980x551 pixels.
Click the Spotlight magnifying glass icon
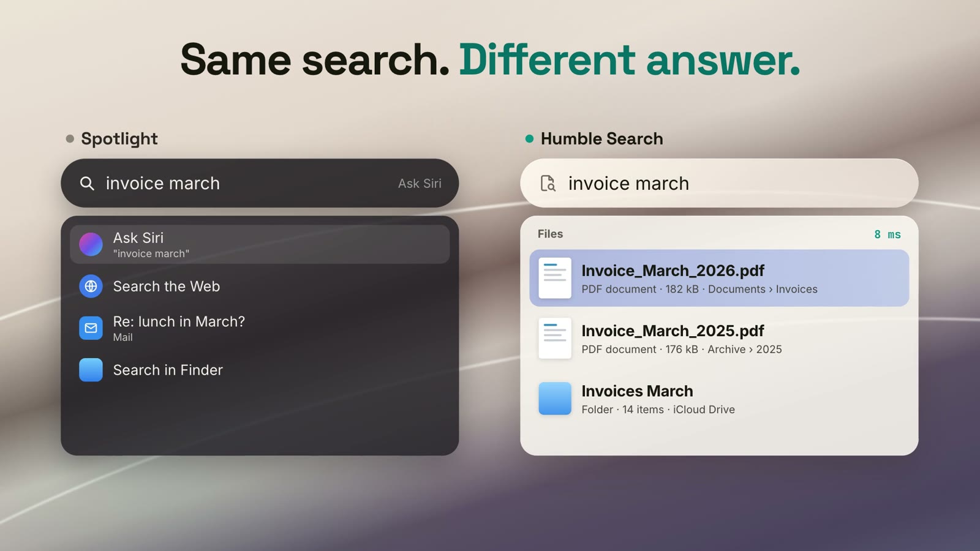(x=87, y=183)
